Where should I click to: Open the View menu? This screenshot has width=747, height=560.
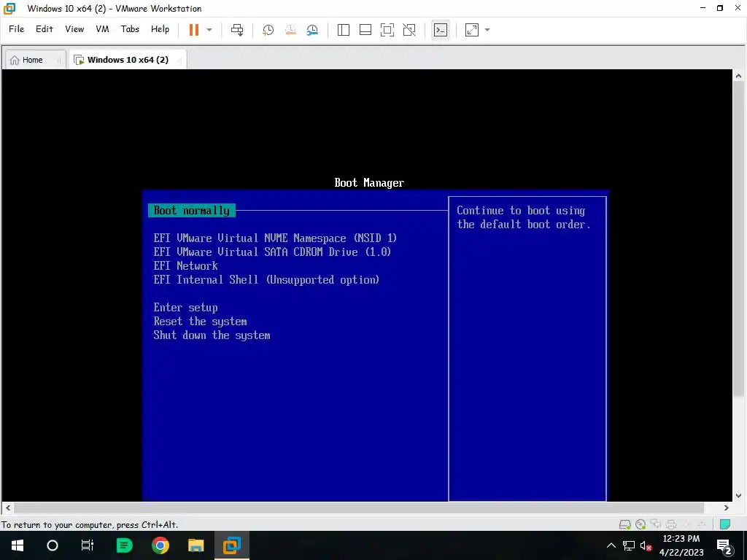pyautogui.click(x=74, y=29)
